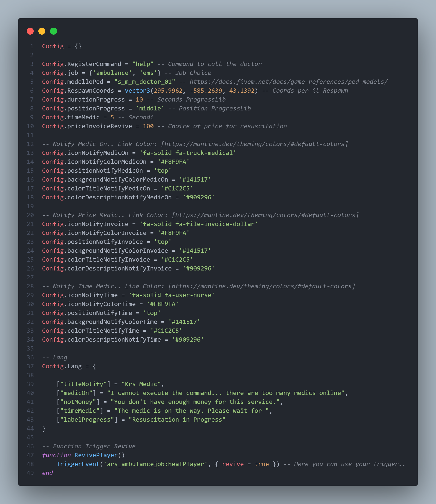Click the '#909296' value for colorDescriptionNotifyTime
436x504 pixels.
[x=188, y=340]
